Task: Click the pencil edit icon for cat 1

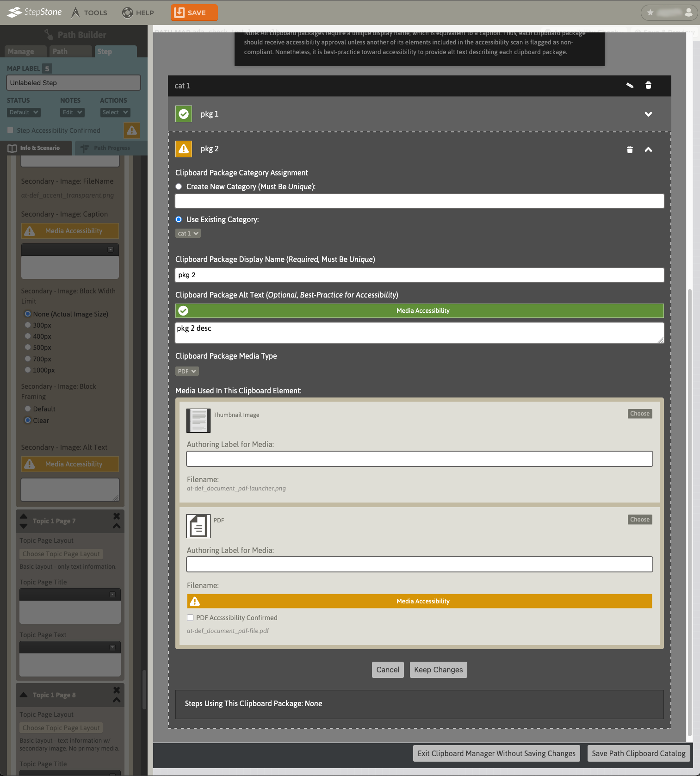Action: (630, 86)
